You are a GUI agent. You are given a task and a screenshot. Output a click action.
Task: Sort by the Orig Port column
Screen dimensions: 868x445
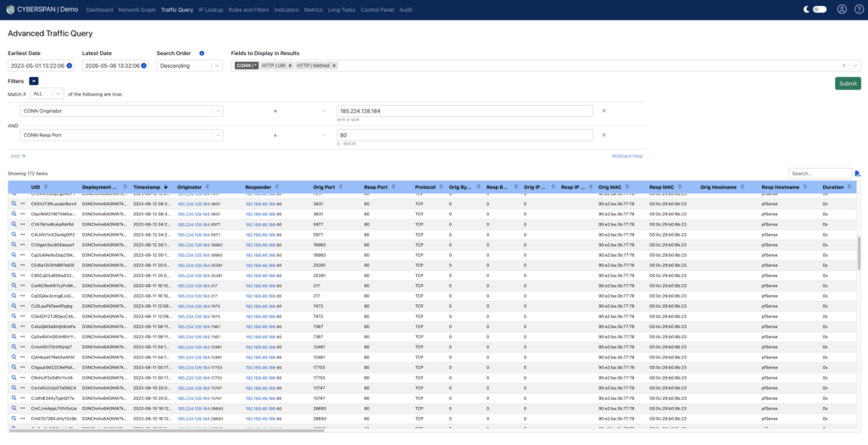point(341,187)
